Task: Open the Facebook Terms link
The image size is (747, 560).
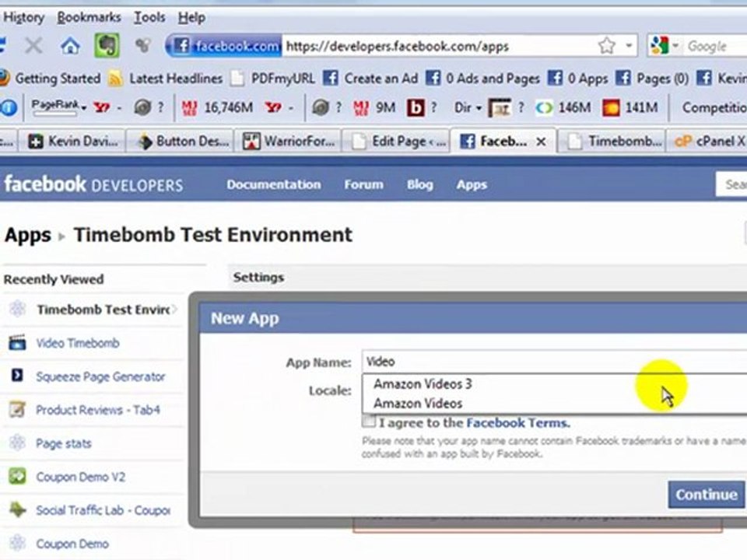Action: click(518, 423)
